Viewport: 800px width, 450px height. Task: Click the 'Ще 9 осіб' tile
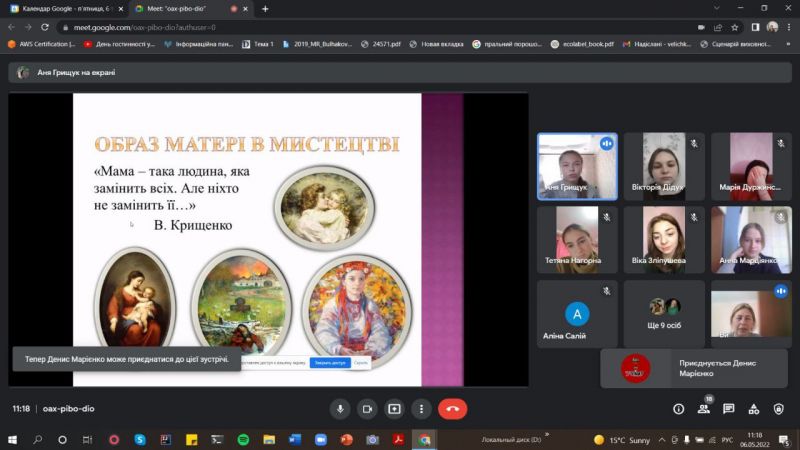664,314
